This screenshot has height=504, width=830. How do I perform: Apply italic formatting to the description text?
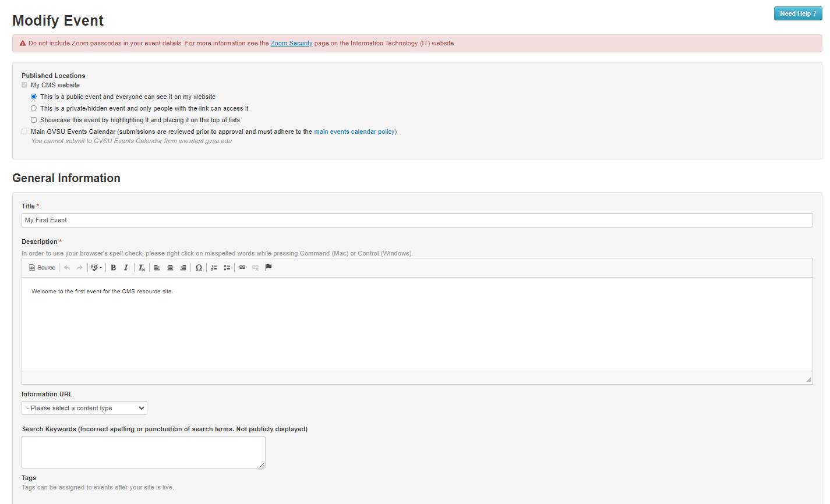(126, 267)
